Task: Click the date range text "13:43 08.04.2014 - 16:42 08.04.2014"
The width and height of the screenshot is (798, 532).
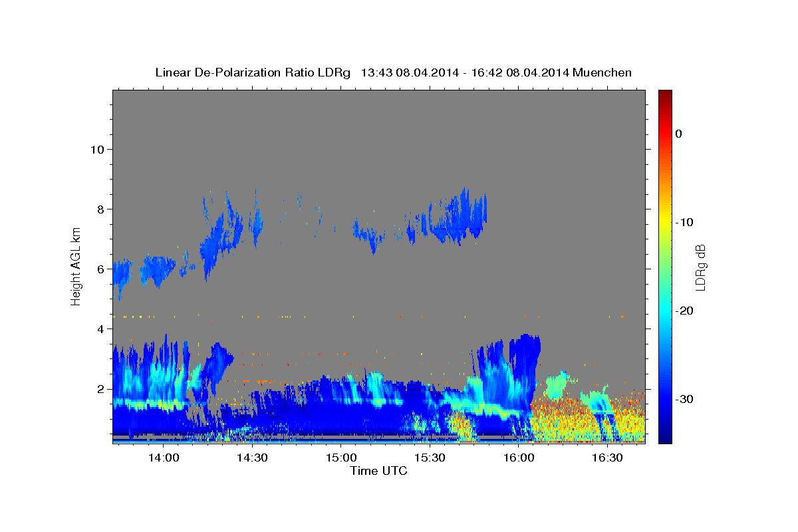Action: 464,72
